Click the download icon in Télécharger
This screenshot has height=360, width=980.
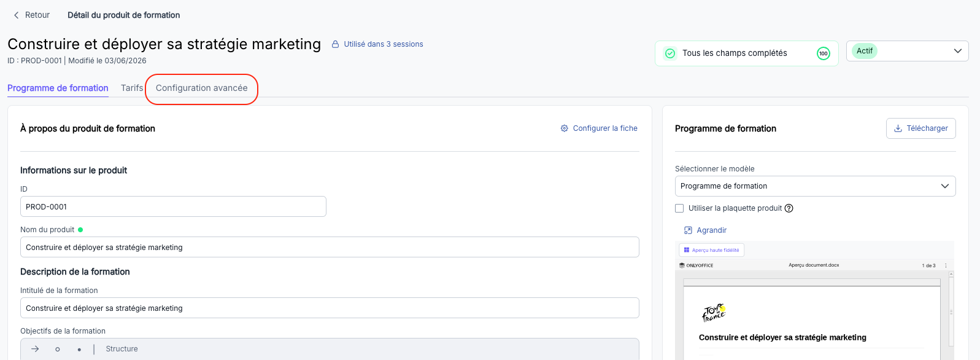click(x=898, y=128)
